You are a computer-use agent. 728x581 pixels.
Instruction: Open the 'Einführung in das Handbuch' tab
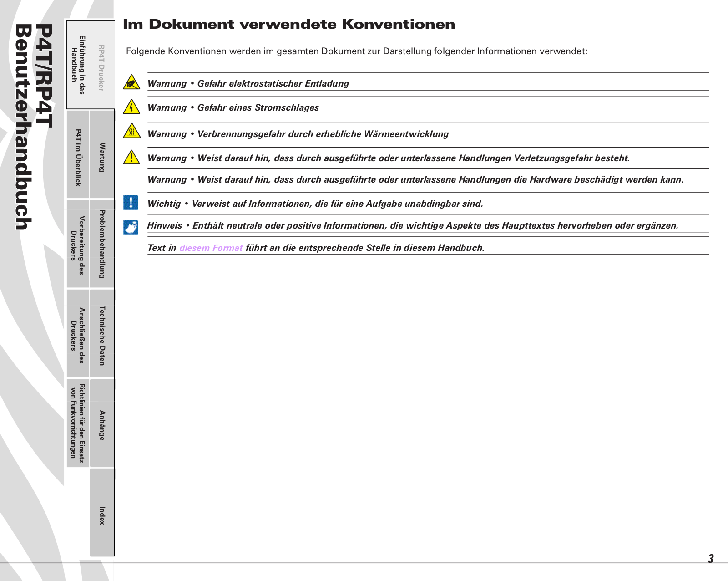(x=78, y=65)
